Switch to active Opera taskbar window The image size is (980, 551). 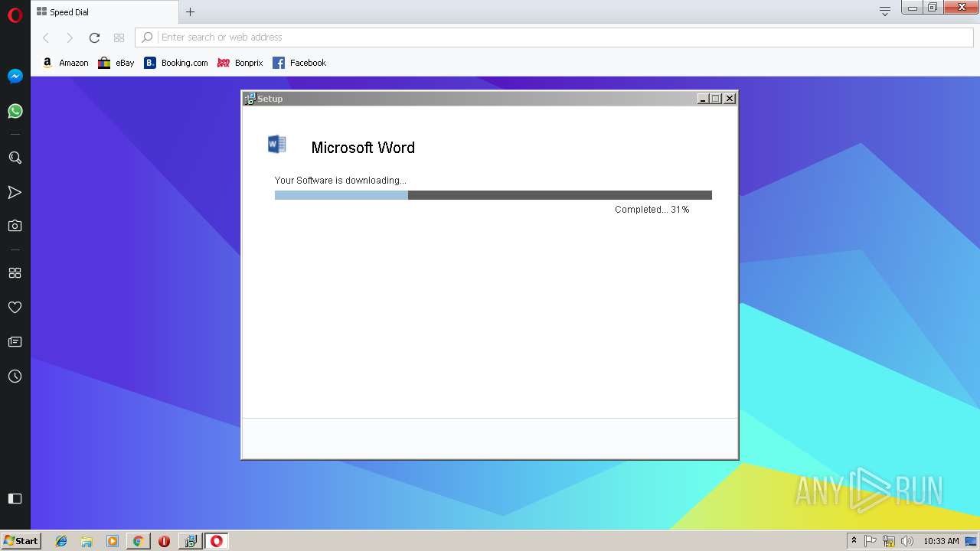pyautogui.click(x=217, y=541)
